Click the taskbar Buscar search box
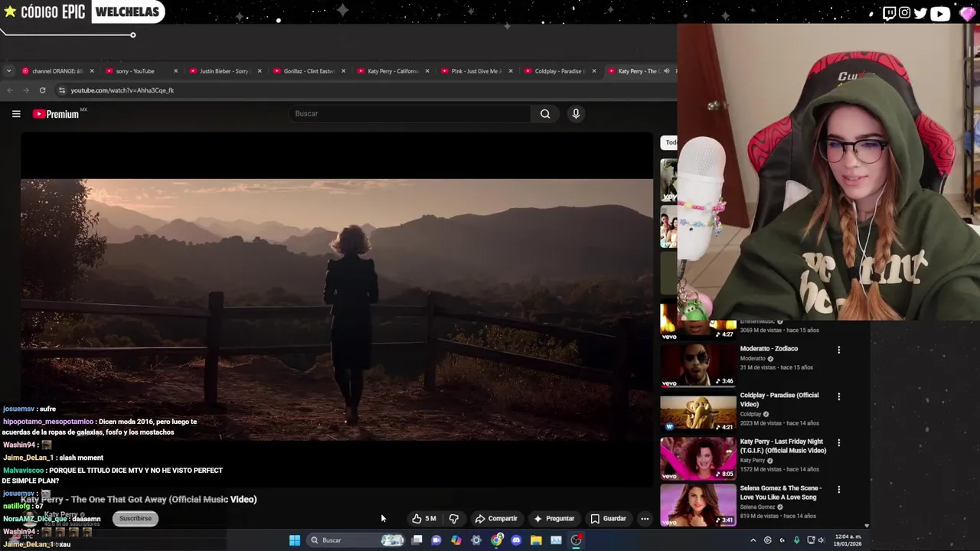Screen dimensions: 980x551 pos(354,540)
